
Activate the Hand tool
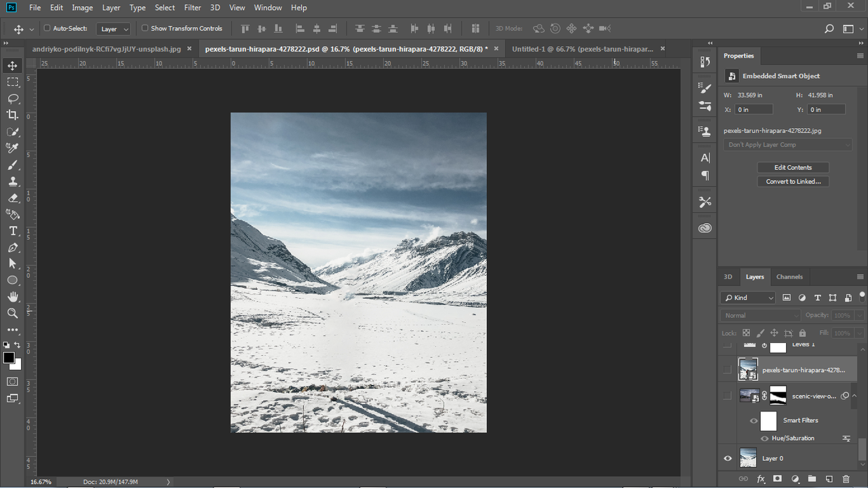tap(12, 297)
